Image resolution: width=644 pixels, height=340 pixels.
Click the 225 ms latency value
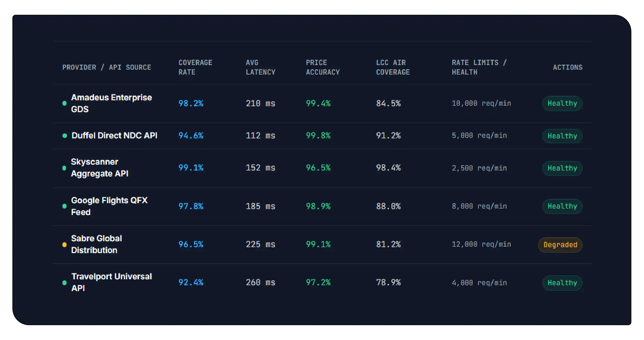(260, 244)
